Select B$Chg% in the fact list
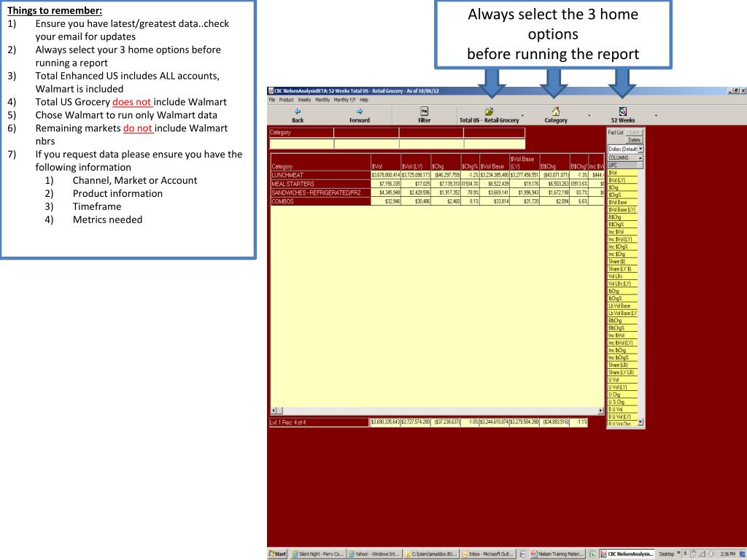The height and width of the screenshot is (560, 747). pos(622,225)
